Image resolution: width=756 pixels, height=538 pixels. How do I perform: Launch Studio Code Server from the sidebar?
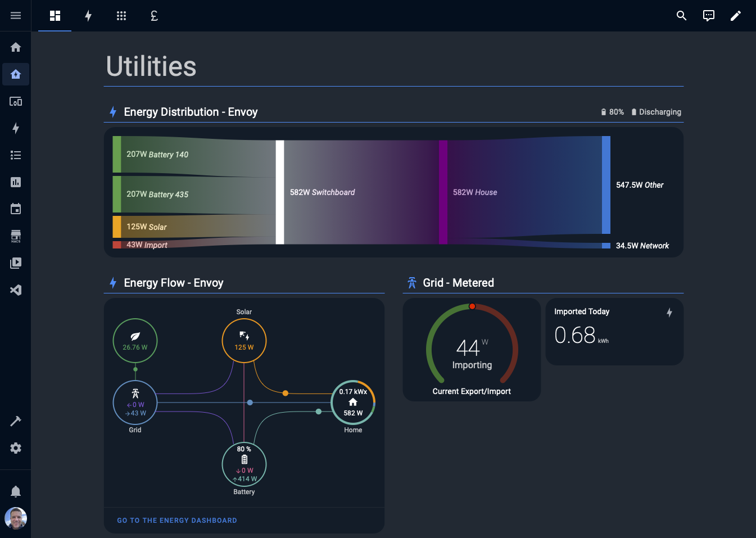[15, 290]
